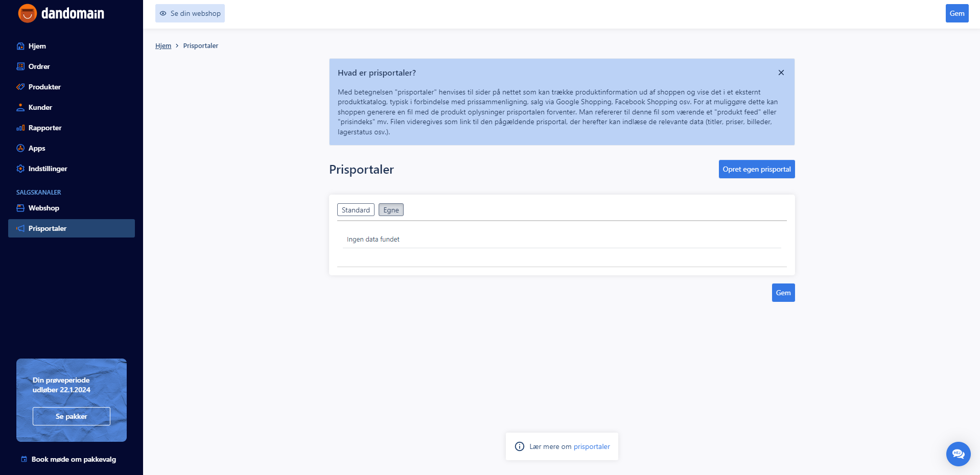Viewport: 980px width, 475px height.
Task: Dismiss the 'Hvad er prisportaler?' info box
Action: [781, 73]
